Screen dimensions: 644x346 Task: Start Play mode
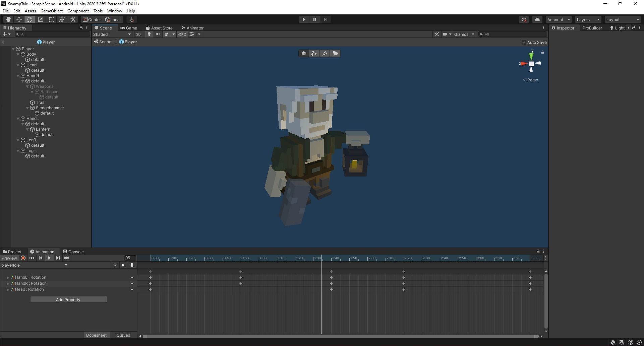(x=304, y=19)
